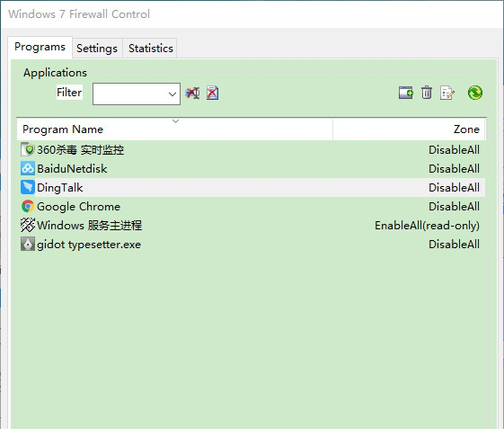The width and height of the screenshot is (504, 446).
Task: Select the 360杀毒 实时监控 program name
Action: click(80, 150)
